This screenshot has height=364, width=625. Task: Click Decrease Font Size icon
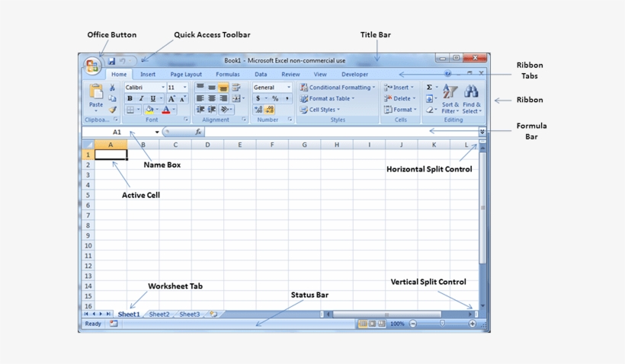[x=183, y=99]
